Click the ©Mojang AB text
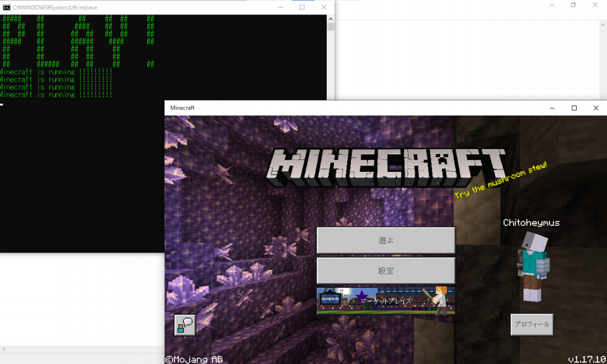The height and width of the screenshot is (364, 607). pyautogui.click(x=194, y=360)
